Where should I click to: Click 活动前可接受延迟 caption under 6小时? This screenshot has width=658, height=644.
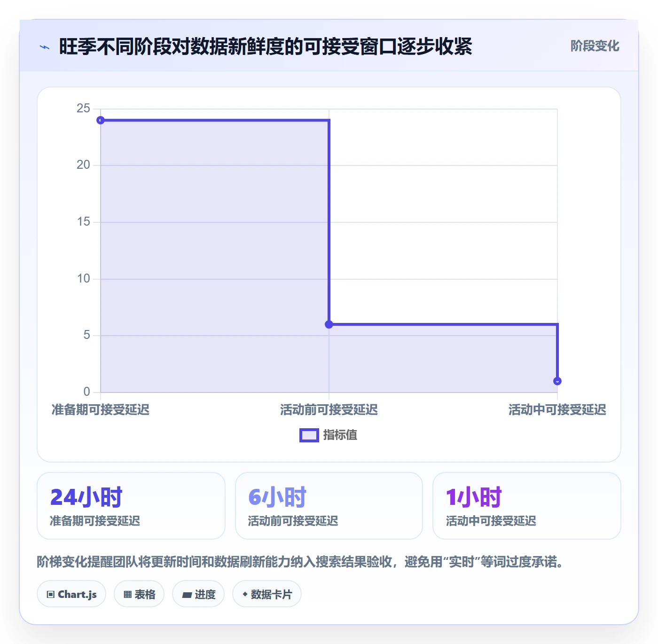[x=293, y=521]
